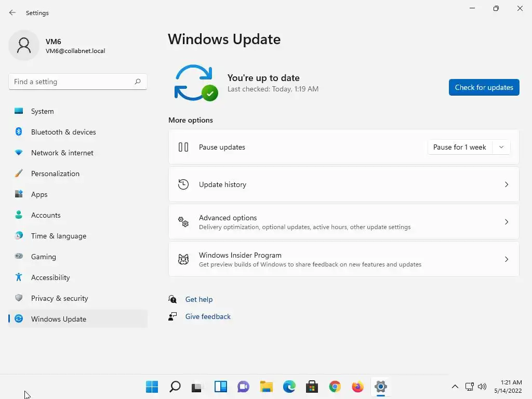Click the back arrow in Settings header
532x399 pixels.
tap(12, 12)
